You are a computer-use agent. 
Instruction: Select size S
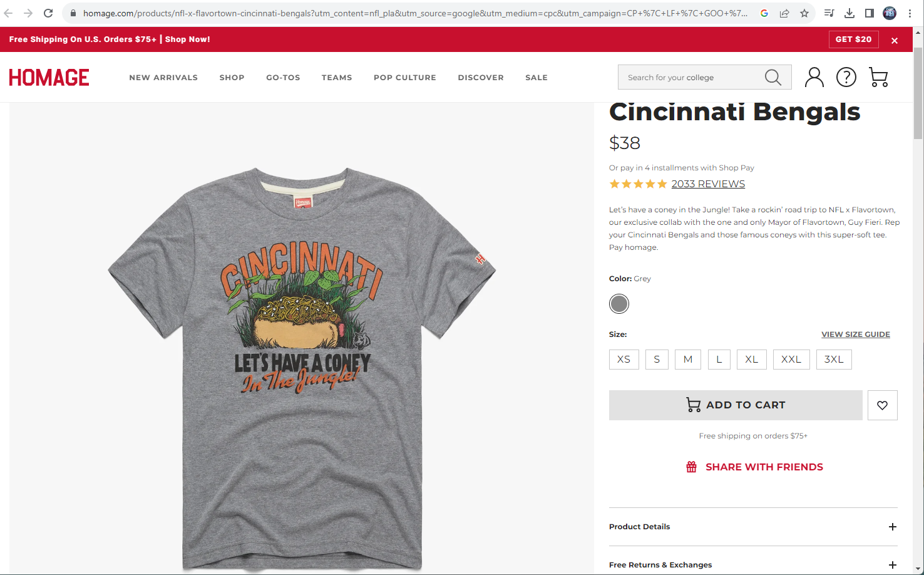(x=657, y=360)
